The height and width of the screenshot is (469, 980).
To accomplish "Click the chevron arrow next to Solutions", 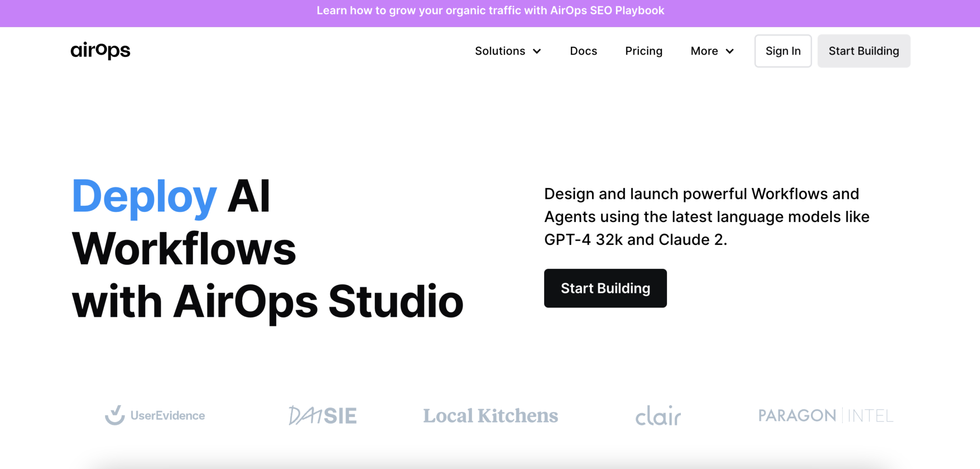I will [x=537, y=51].
